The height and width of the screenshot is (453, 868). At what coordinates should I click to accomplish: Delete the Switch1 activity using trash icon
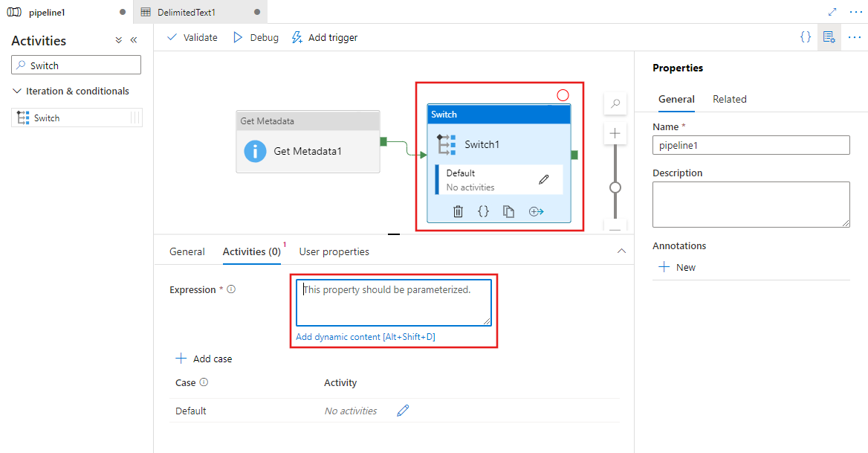(x=457, y=211)
